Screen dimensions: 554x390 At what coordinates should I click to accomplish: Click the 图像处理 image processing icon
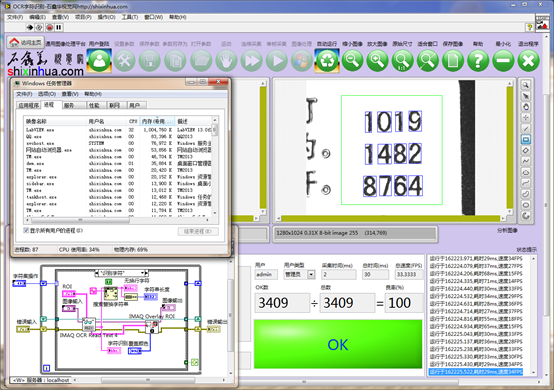click(302, 61)
